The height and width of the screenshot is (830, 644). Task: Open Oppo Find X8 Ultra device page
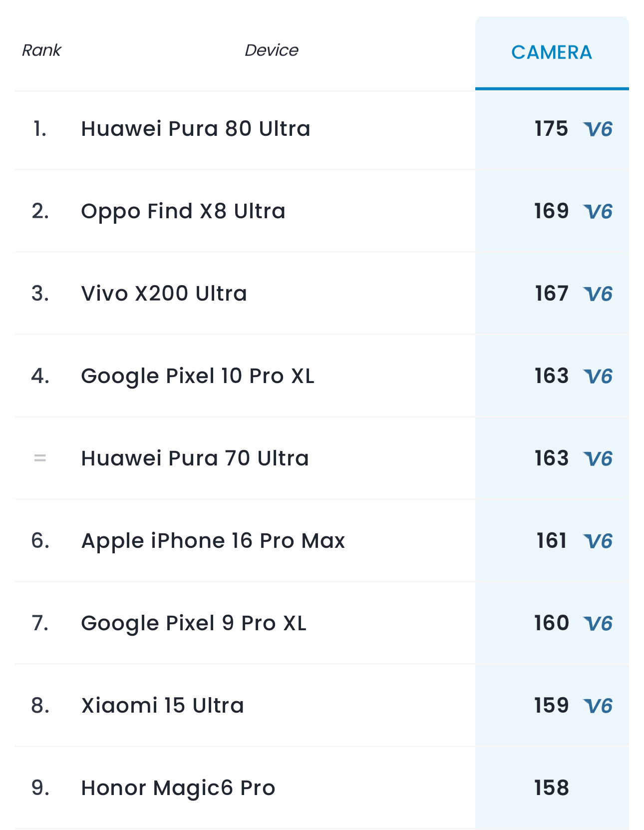(x=183, y=211)
